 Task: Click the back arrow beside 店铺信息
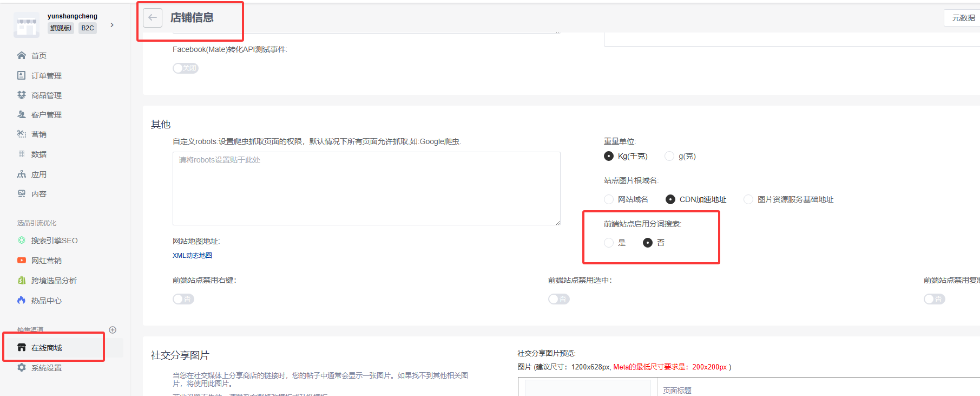153,18
